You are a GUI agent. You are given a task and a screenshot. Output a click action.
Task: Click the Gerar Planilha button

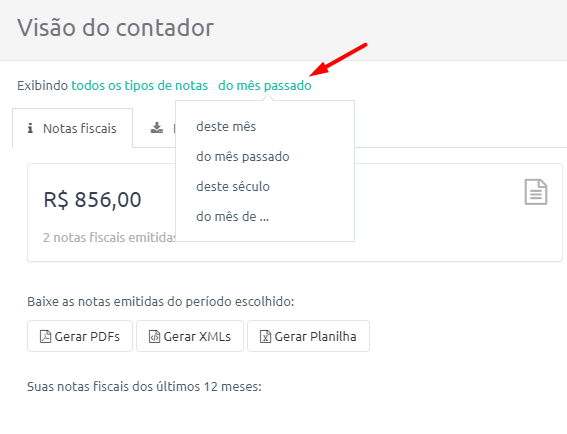coord(308,336)
